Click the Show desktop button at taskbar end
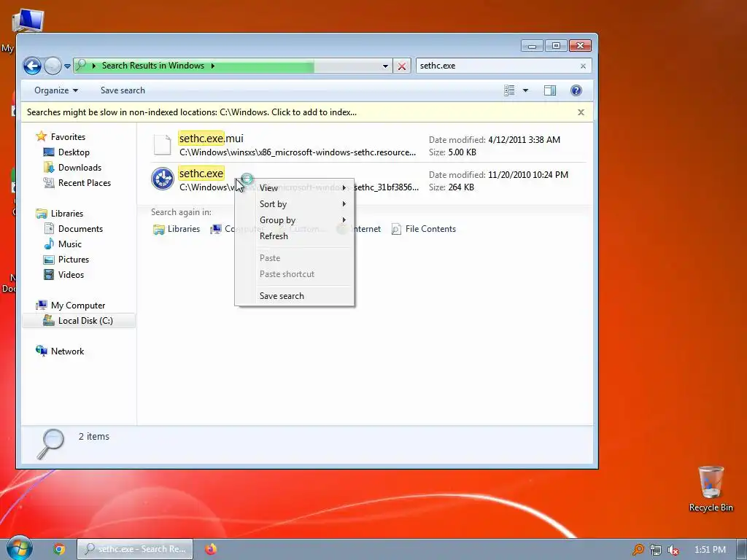The height and width of the screenshot is (560, 747). (x=742, y=550)
